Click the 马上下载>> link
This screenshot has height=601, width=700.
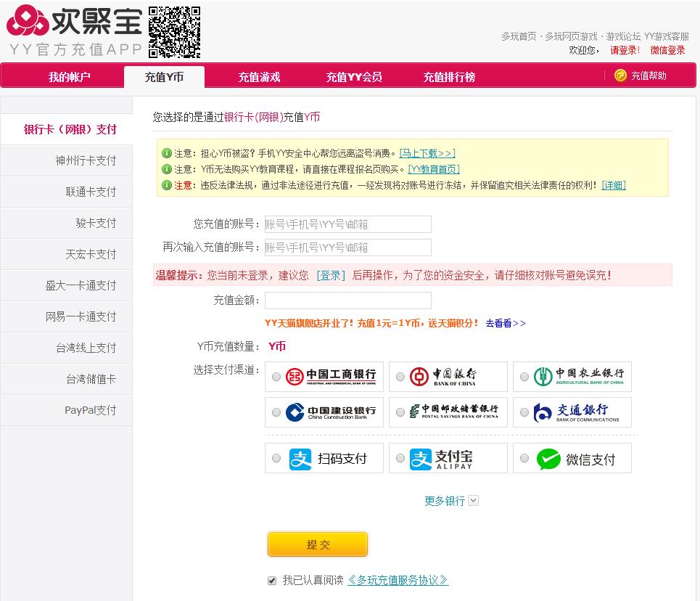pyautogui.click(x=427, y=153)
